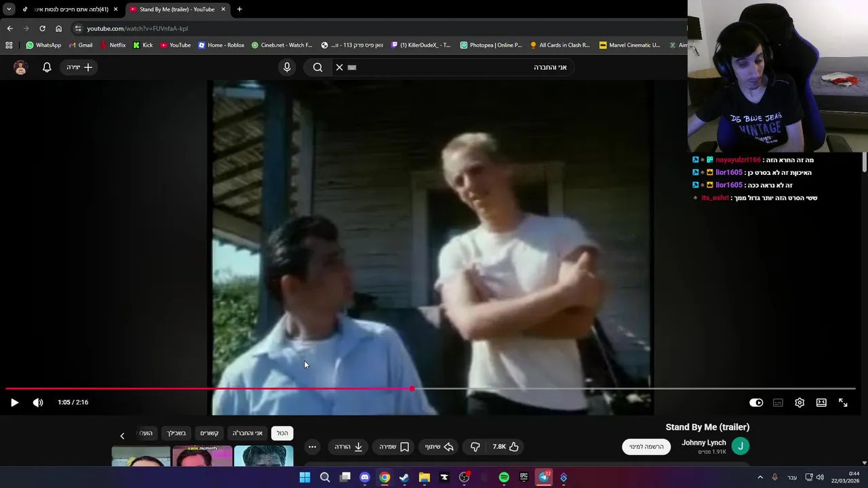Show hidden system tray icons chevron
This screenshot has width=868, height=488.
760,477
